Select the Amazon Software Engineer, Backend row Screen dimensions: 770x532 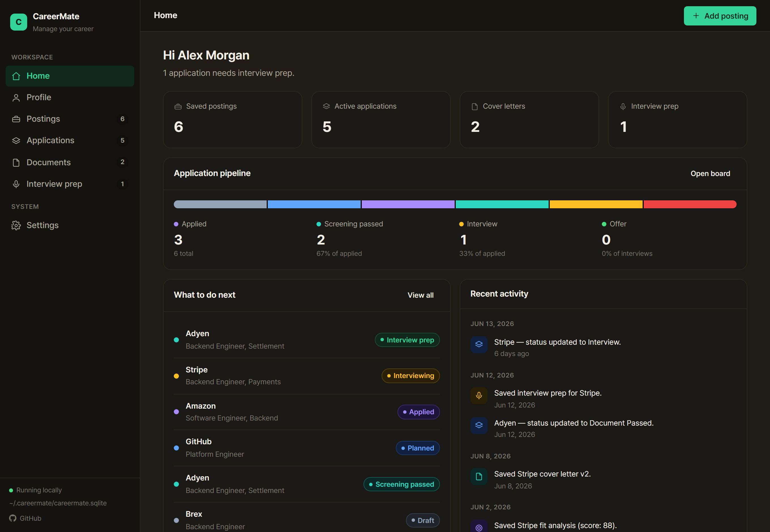(307, 412)
